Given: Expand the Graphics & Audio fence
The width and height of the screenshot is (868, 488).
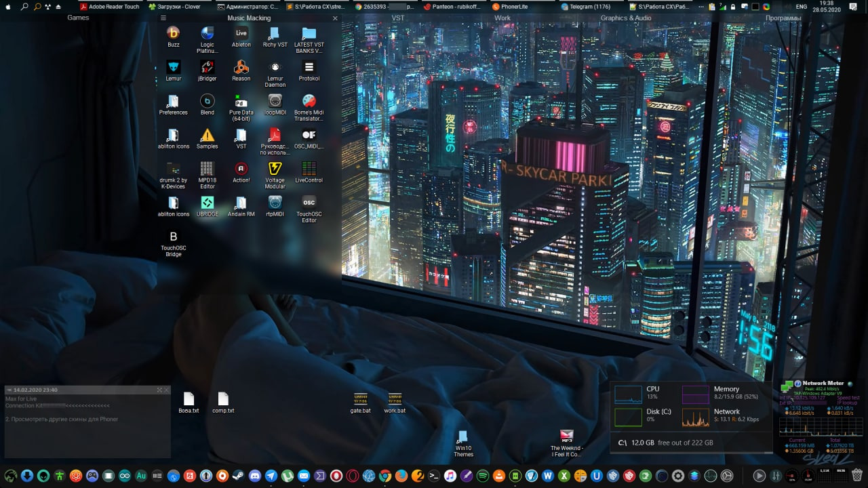Looking at the screenshot, I should 625,18.
